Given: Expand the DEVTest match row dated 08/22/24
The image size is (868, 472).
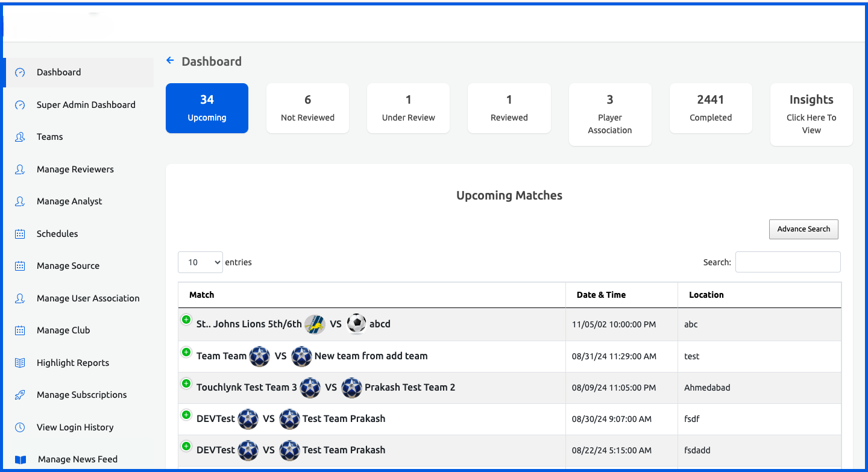Looking at the screenshot, I should [186, 446].
